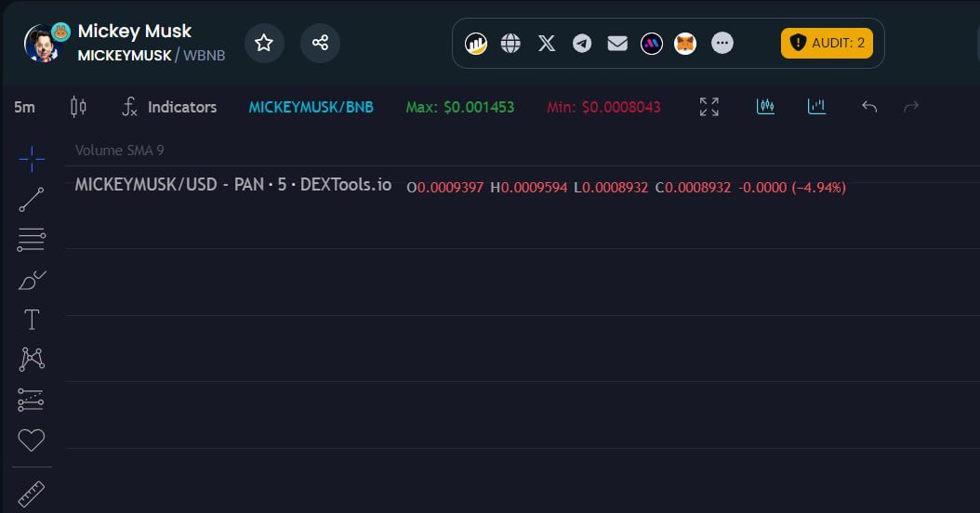Show more links with ellipsis button
The height and width of the screenshot is (513, 980).
pyautogui.click(x=722, y=43)
